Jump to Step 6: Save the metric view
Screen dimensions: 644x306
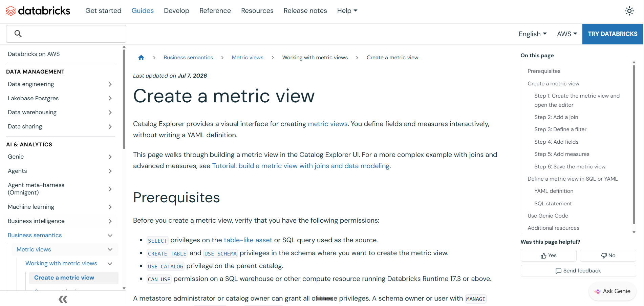570,167
